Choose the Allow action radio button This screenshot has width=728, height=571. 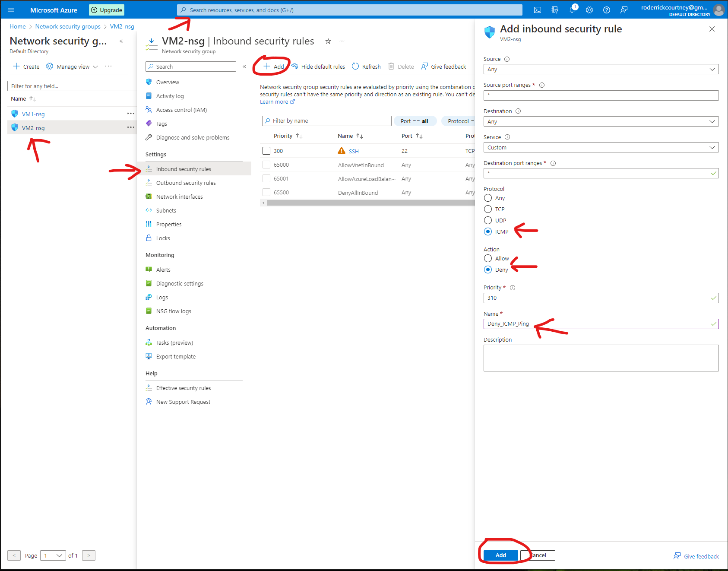point(488,258)
